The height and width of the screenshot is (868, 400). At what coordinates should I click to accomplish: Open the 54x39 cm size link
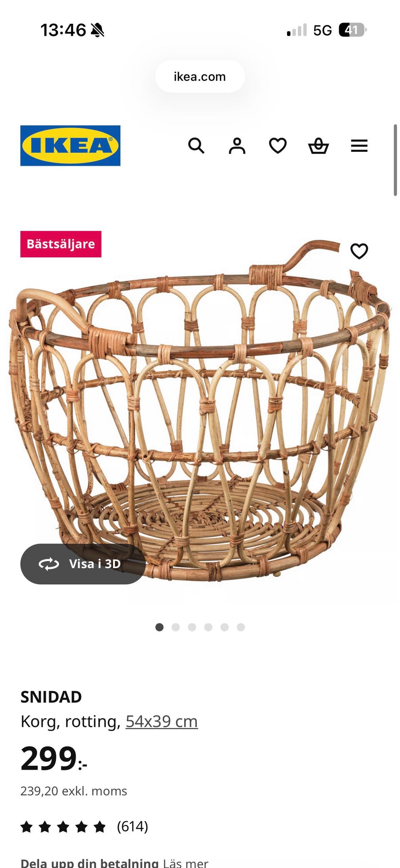(162, 722)
